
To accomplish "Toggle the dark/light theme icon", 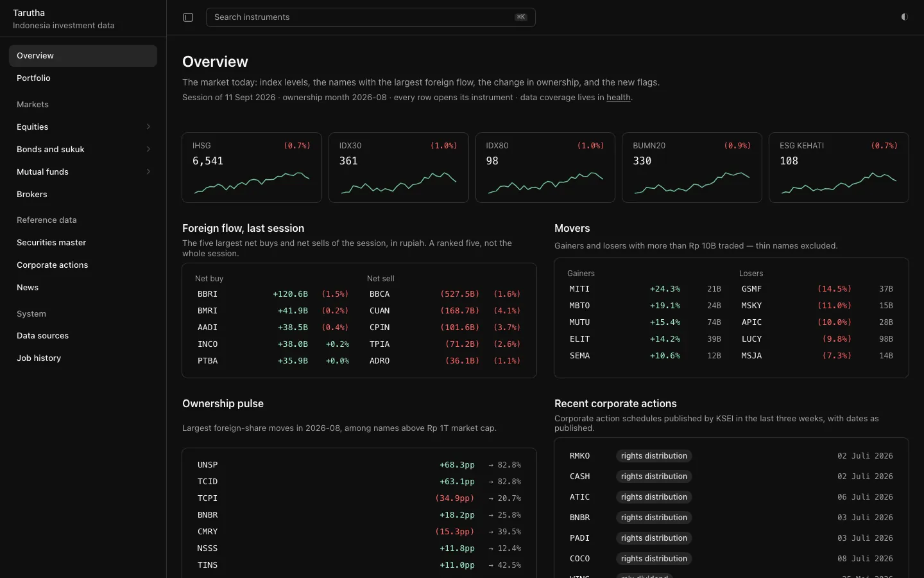I will [904, 17].
